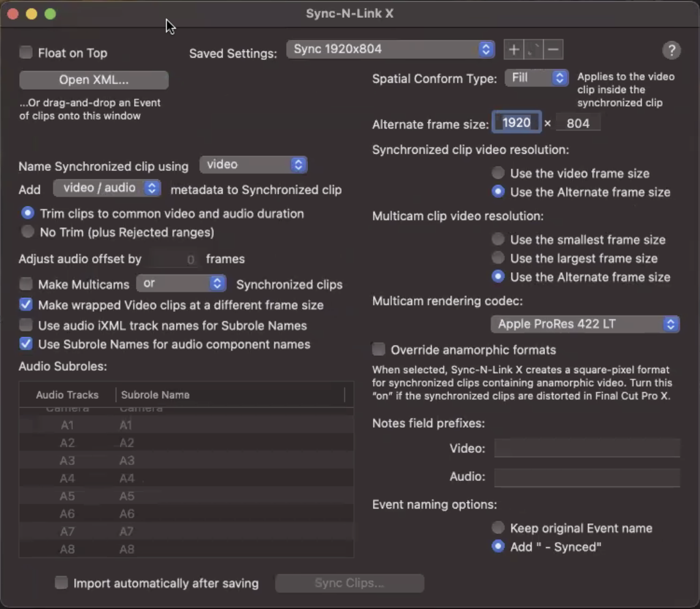Screen dimensions: 700x609
Task: Open the Multicam rendering codec dropdown
Action: [585, 324]
